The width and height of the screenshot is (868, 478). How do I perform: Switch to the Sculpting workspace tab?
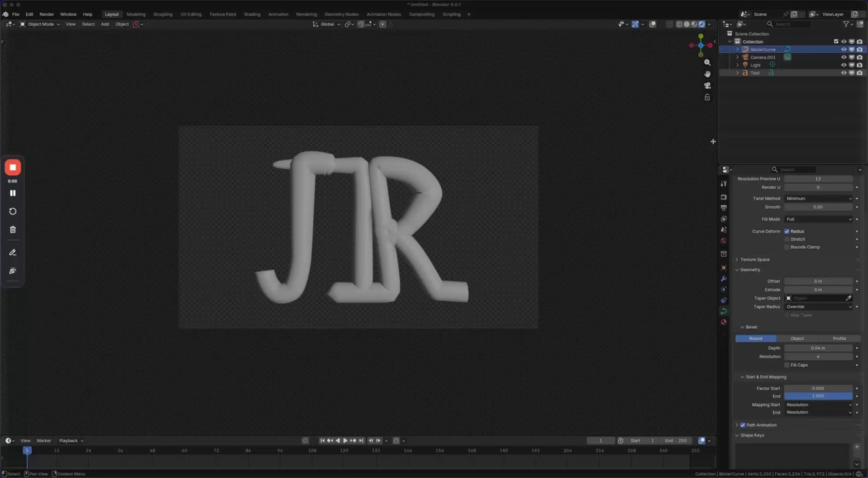pos(163,14)
